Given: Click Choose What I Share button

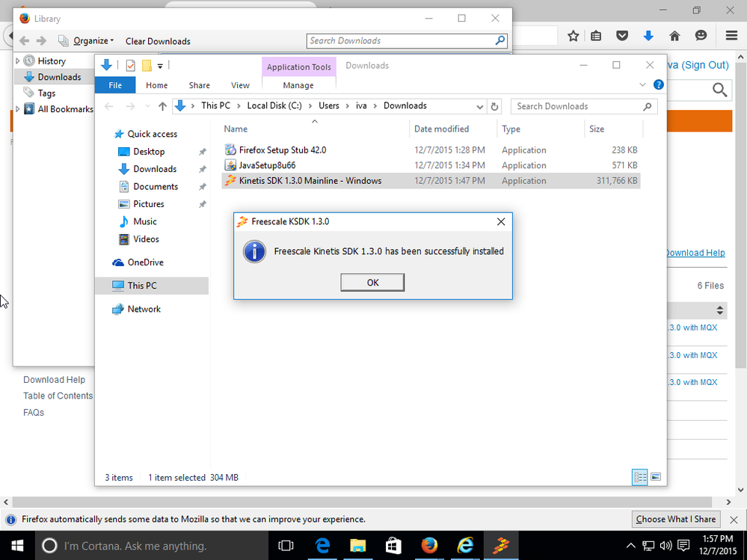Looking at the screenshot, I should coord(675,520).
